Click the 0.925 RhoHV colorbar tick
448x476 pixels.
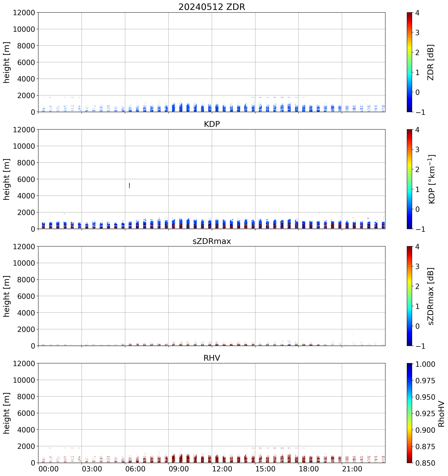[425, 414]
